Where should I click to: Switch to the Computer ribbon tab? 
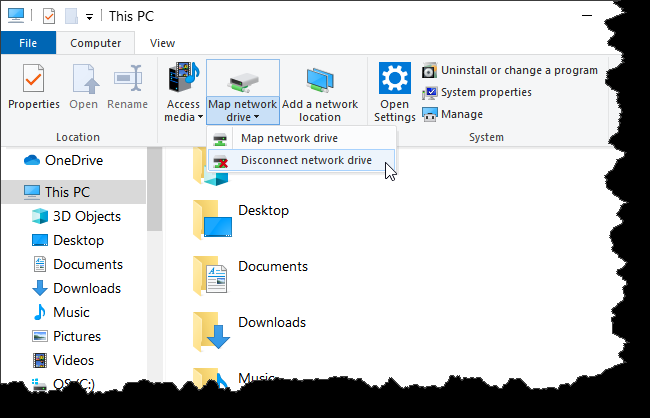[95, 43]
